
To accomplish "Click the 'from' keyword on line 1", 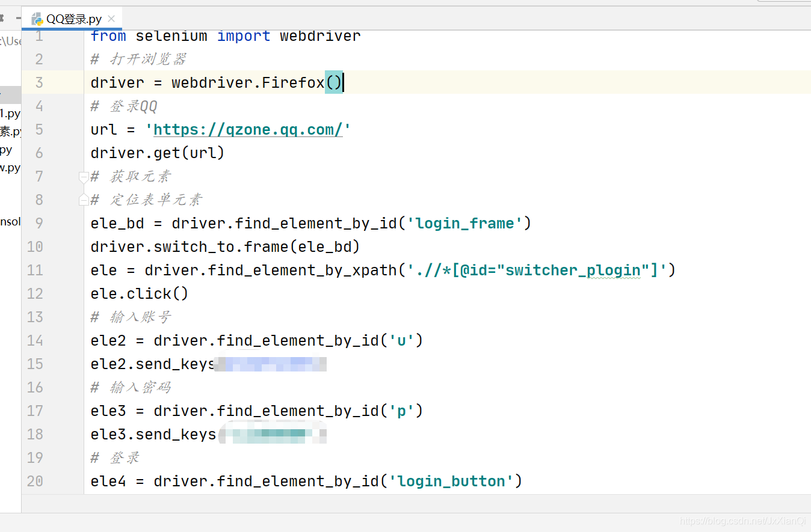I will [x=108, y=36].
